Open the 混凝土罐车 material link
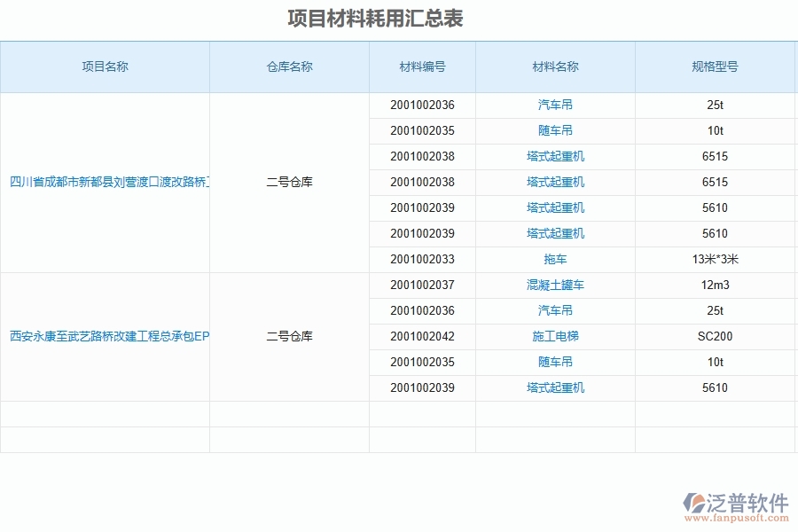 pos(553,285)
